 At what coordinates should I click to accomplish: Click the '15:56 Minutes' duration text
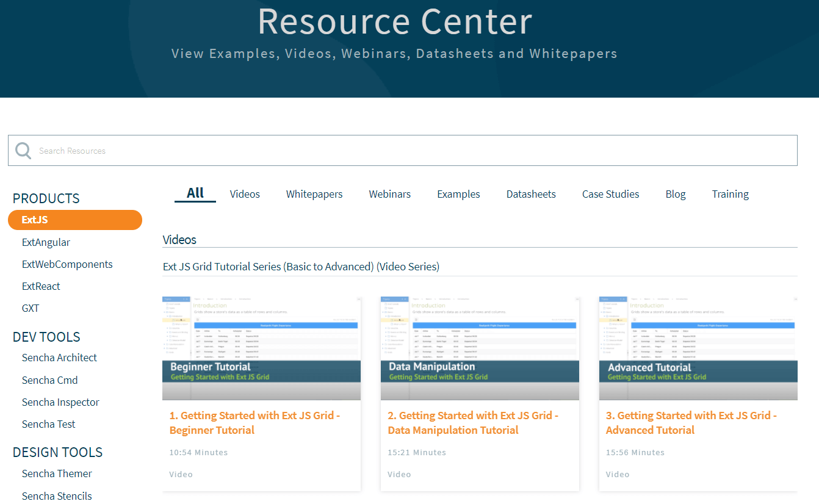click(x=635, y=452)
